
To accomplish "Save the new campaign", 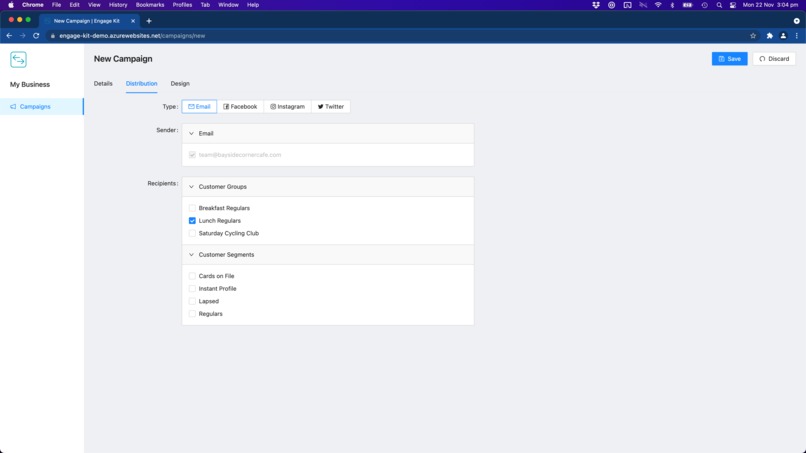I will (x=729, y=59).
